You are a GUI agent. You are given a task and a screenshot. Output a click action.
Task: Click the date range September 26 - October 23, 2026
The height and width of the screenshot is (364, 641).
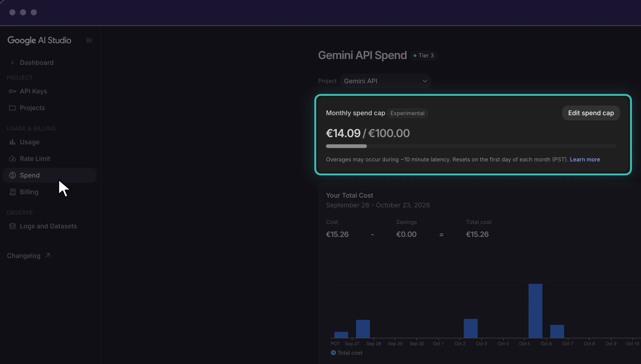(x=378, y=205)
